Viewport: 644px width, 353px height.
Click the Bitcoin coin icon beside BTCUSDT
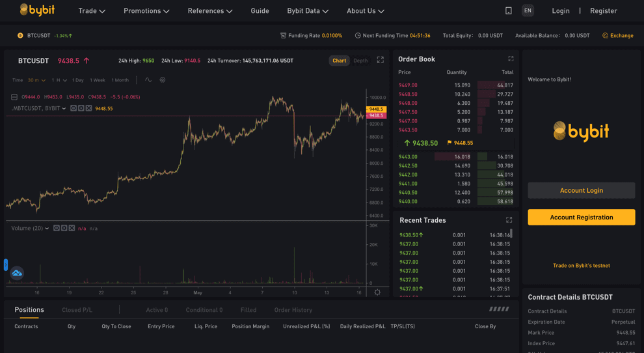coord(20,36)
